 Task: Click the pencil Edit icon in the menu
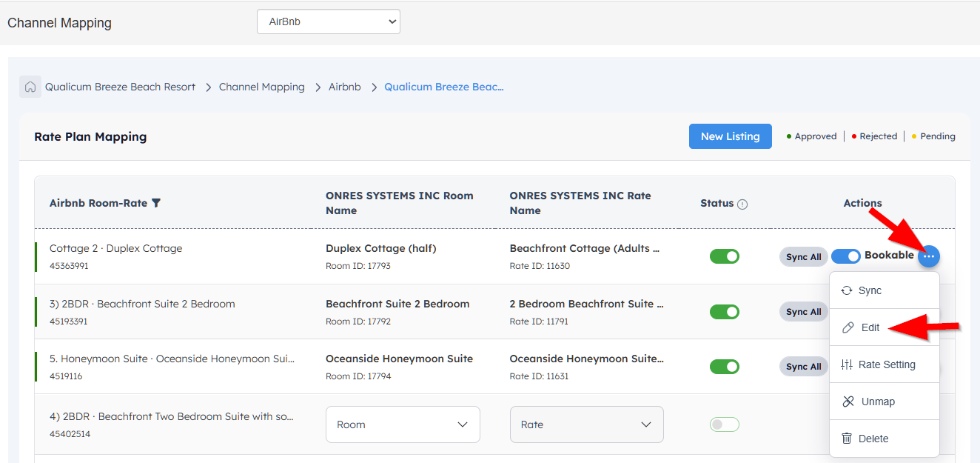848,327
